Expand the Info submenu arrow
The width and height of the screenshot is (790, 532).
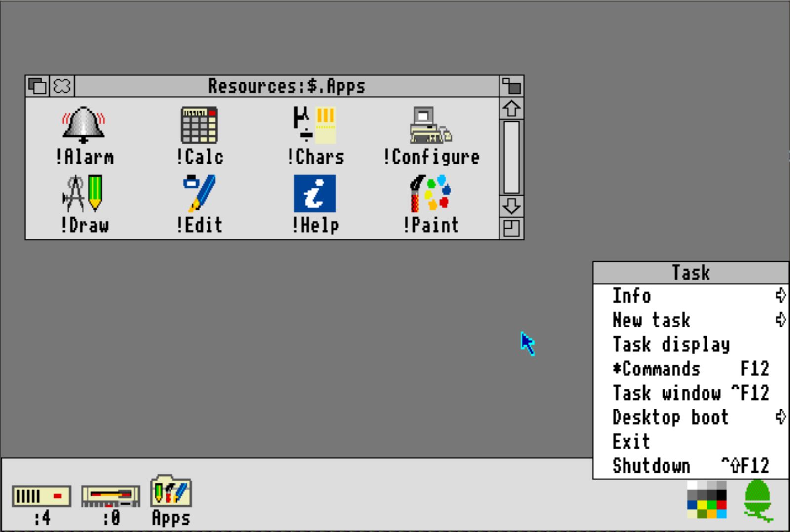point(780,296)
